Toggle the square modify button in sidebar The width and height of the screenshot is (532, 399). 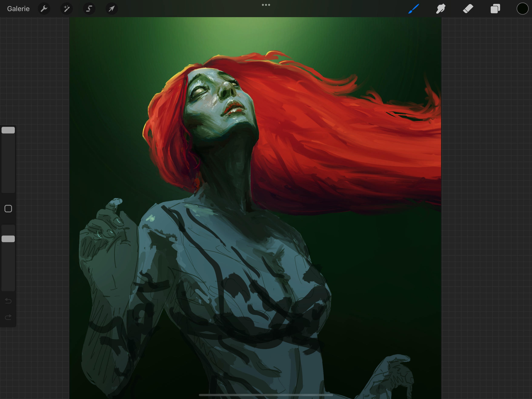(x=8, y=209)
